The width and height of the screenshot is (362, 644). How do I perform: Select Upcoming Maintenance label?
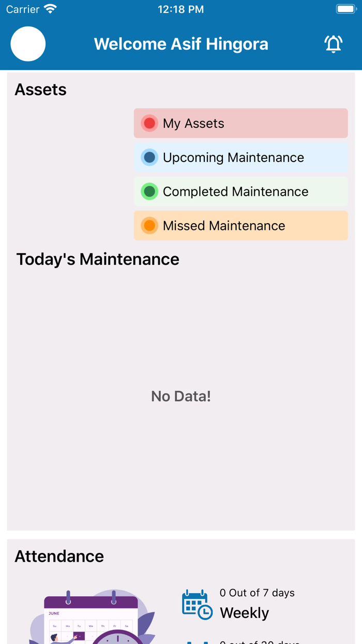233,157
